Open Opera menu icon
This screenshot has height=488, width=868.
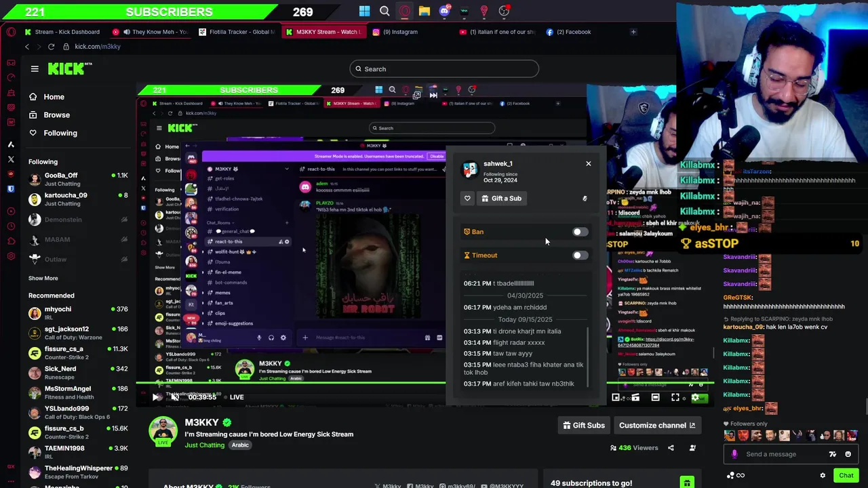(x=11, y=32)
